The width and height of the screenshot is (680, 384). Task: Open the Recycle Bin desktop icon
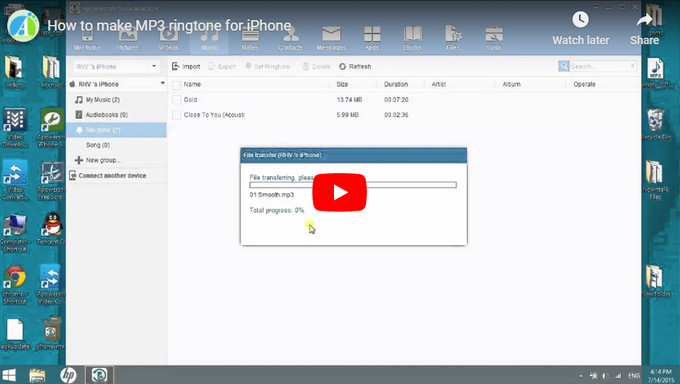pos(655,124)
